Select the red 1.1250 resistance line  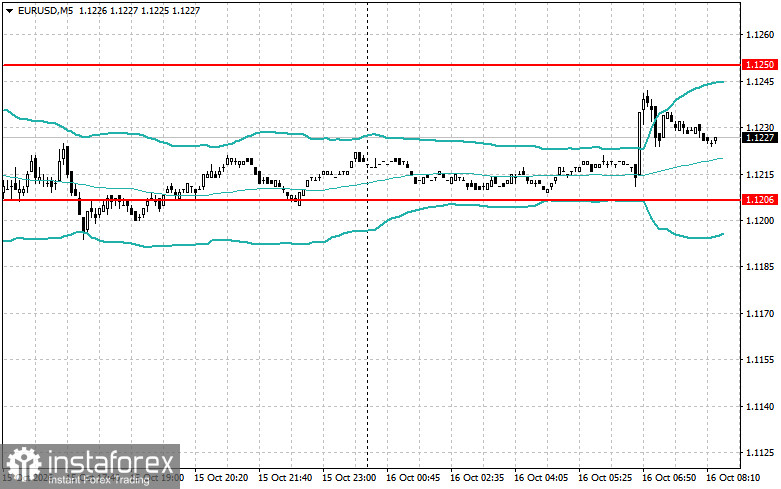(x=372, y=65)
